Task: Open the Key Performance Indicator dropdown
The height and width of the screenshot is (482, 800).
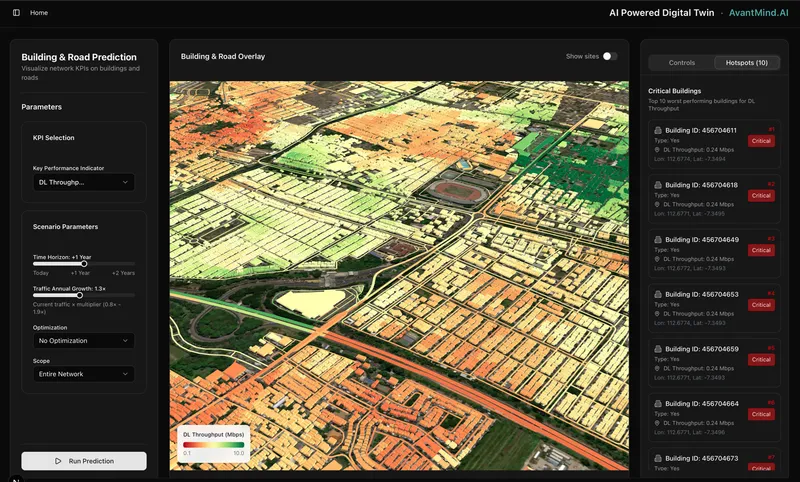Action: point(84,182)
